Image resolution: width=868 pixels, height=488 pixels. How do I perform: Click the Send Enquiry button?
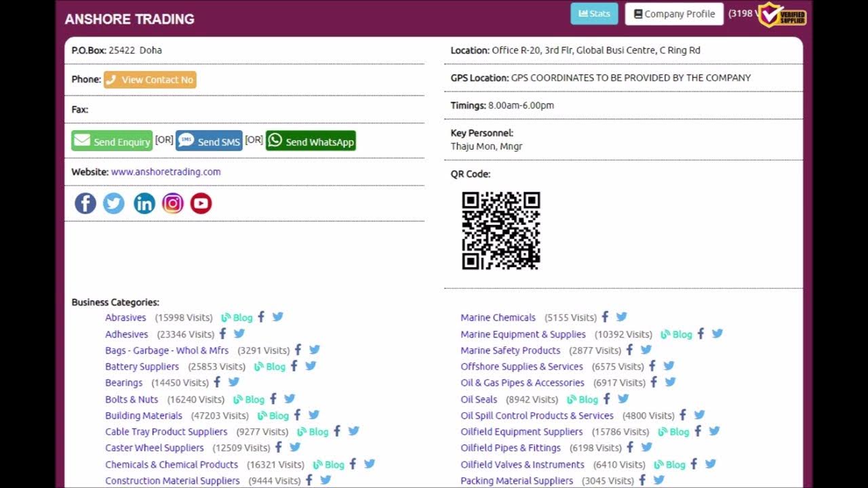112,141
